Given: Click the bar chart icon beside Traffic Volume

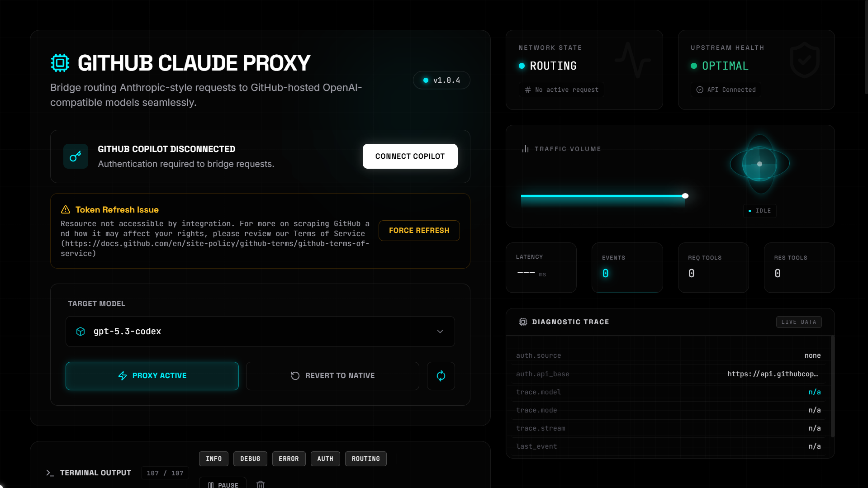Looking at the screenshot, I should (525, 149).
